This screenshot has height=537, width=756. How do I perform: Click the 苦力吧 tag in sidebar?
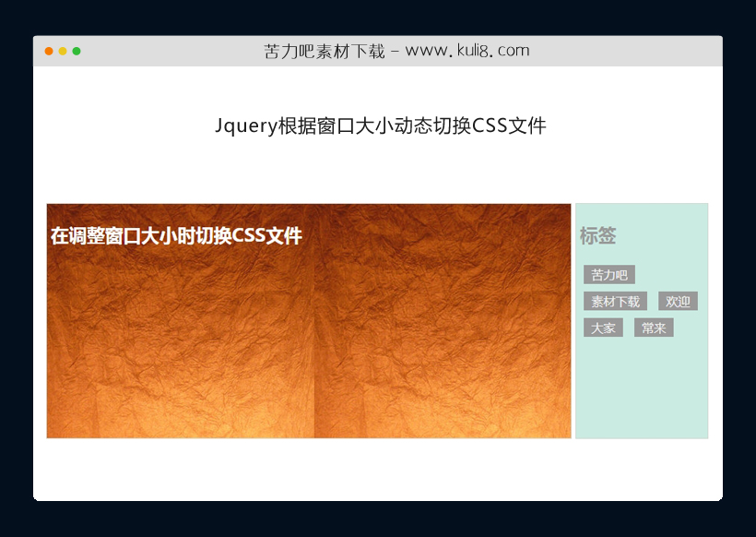click(x=610, y=274)
